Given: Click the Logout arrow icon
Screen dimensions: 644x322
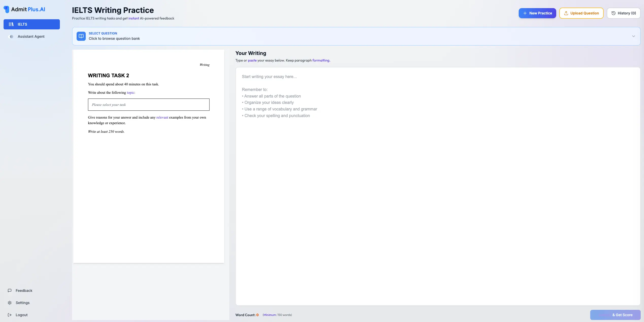Looking at the screenshot, I should [9, 315].
